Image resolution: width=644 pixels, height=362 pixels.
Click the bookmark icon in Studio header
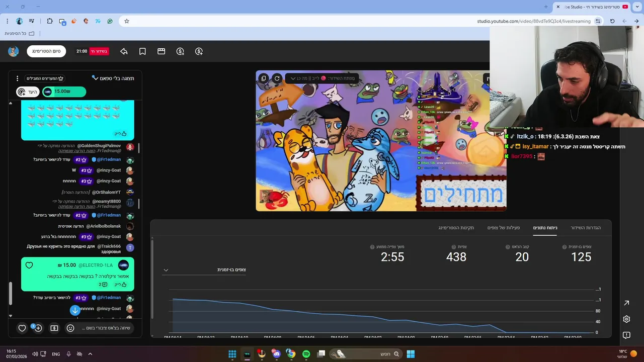pos(142,51)
